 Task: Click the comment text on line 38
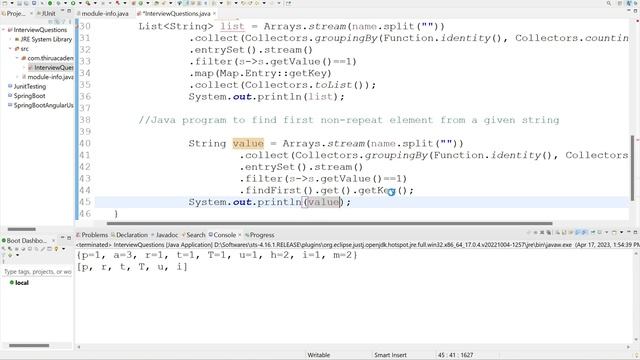[349, 120]
